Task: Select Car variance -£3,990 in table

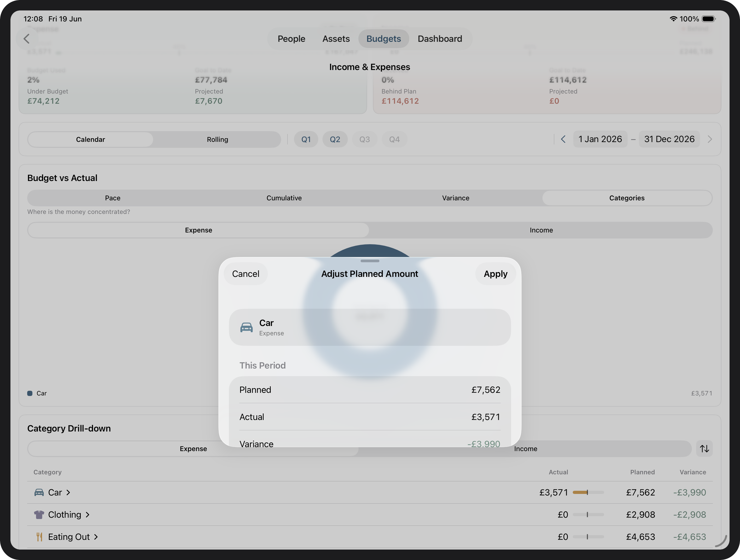Action: [690, 492]
